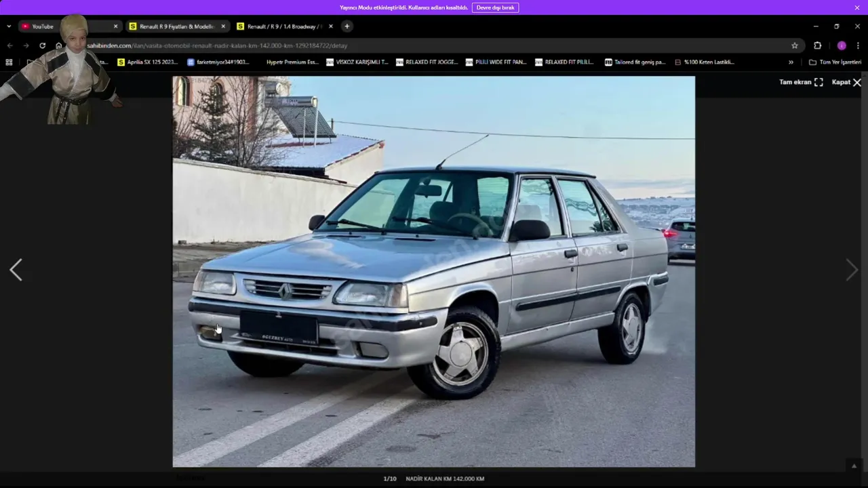Dismiss the purple streamer mode banner
The width and height of the screenshot is (868, 488).
point(857,7)
